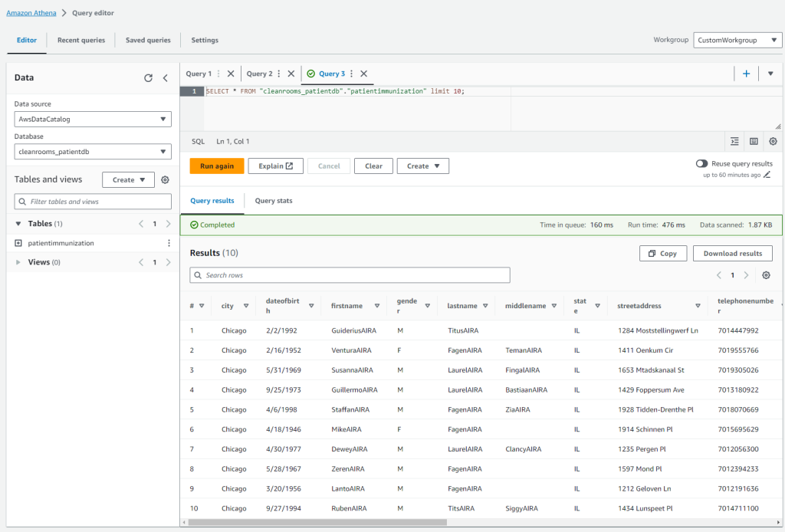Go to previous Tables page
785x532 pixels.
pyautogui.click(x=141, y=224)
